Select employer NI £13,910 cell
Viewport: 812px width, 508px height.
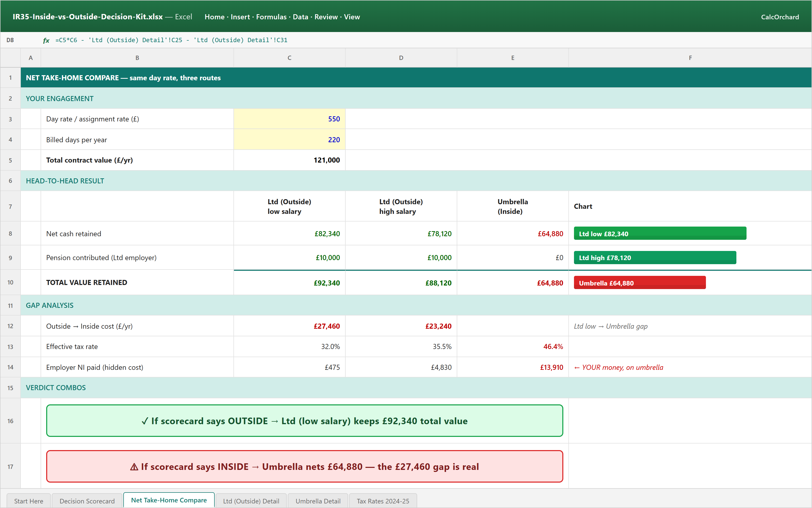click(513, 367)
